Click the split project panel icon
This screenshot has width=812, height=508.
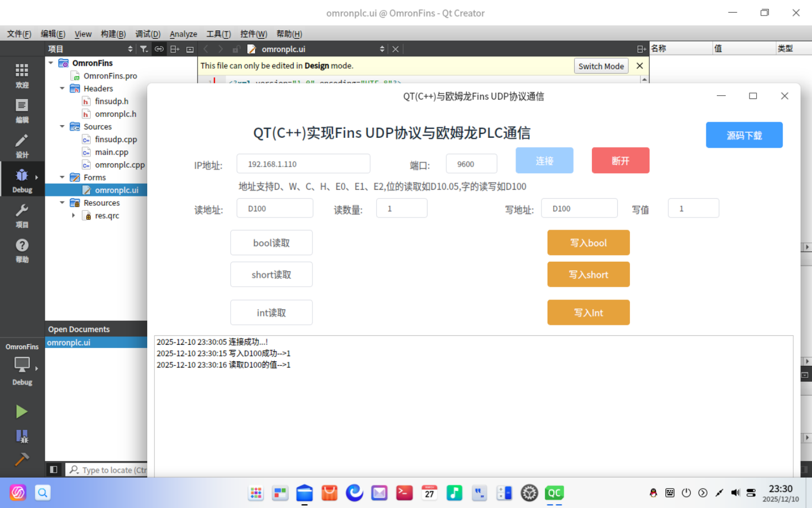175,49
